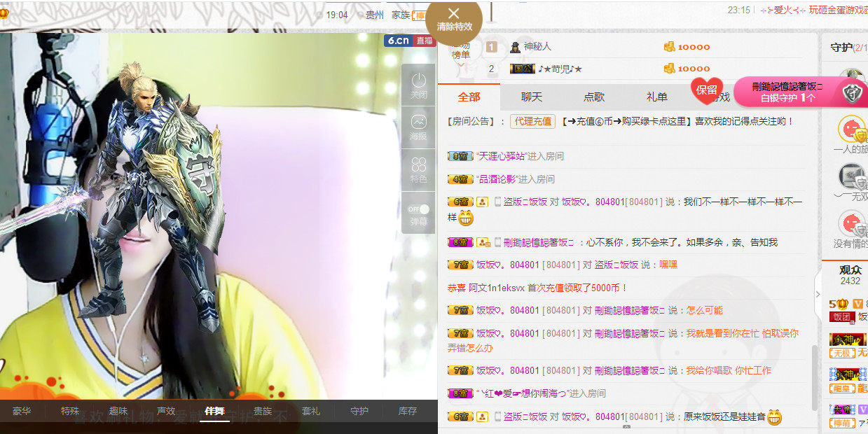Click the 家族 family label in the header
868x434 pixels.
[x=400, y=15]
